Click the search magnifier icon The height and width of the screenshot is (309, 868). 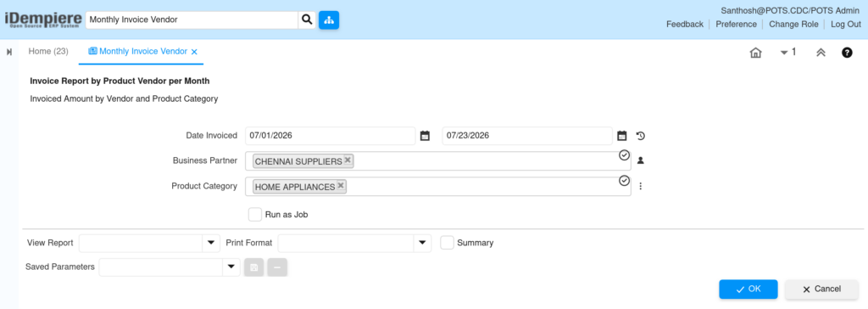coord(307,20)
